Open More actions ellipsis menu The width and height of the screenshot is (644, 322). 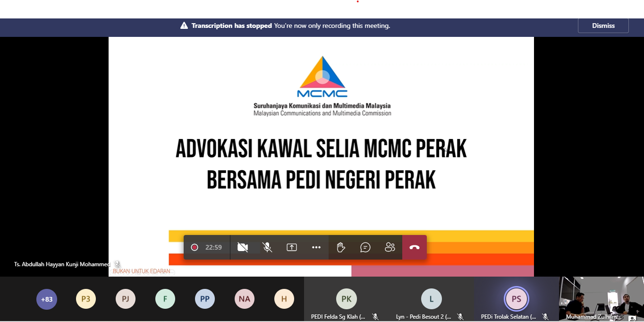coord(316,247)
